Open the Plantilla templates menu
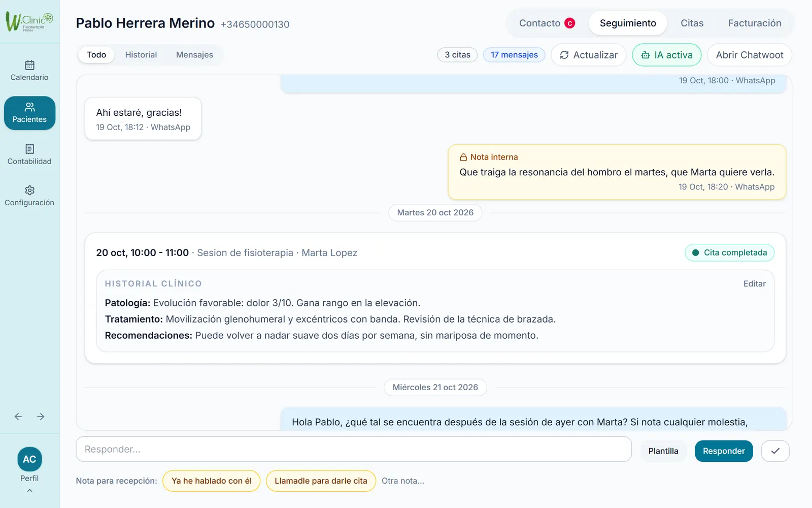 coord(663,451)
